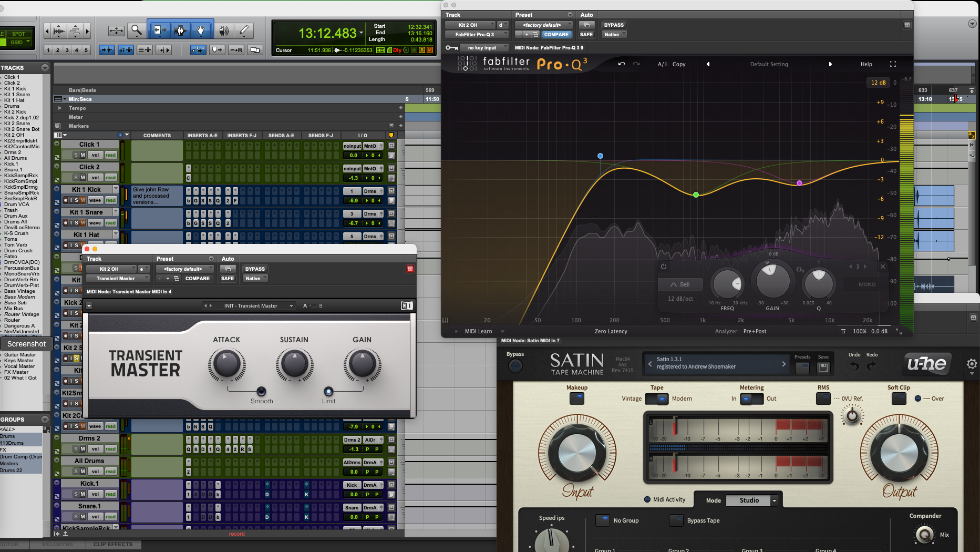Click the Native Instruments logo in Transient Master
This screenshot has height=552, width=980.
coord(407,305)
